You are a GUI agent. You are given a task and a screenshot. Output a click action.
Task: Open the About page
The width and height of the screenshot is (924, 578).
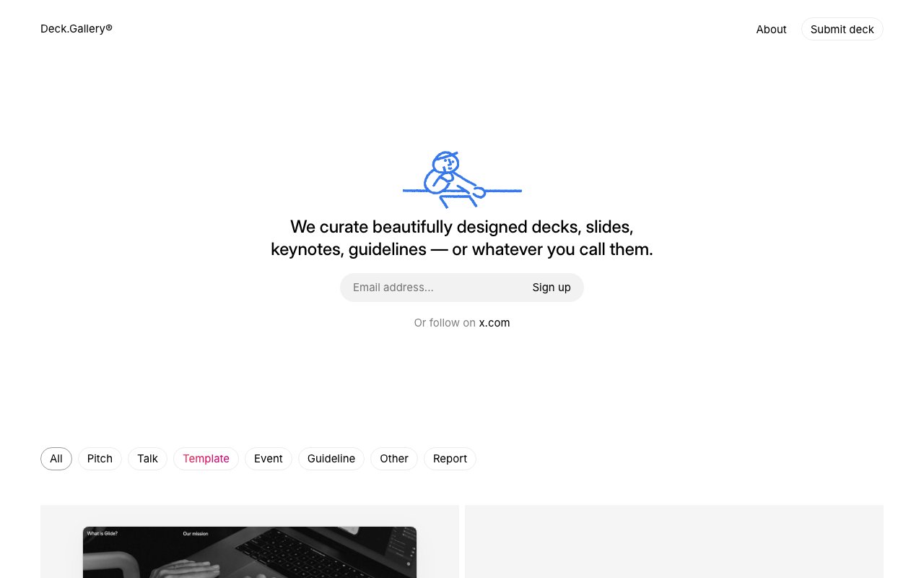pyautogui.click(x=771, y=30)
